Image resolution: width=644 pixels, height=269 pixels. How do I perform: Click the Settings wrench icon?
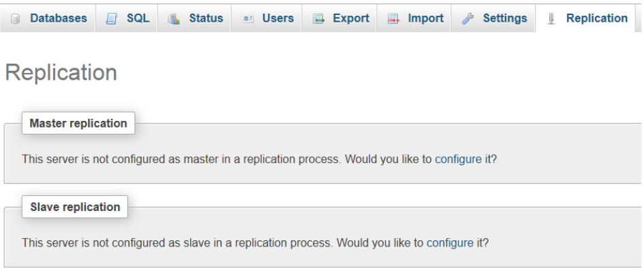pyautogui.click(x=467, y=19)
